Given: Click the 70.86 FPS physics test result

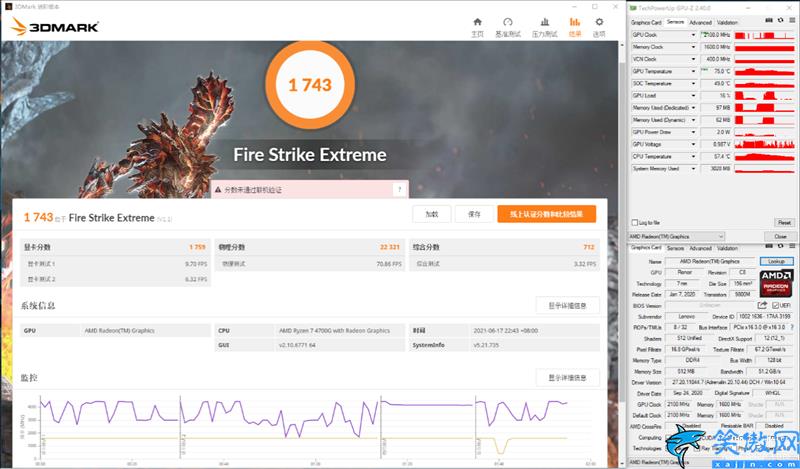Looking at the screenshot, I should (x=389, y=264).
